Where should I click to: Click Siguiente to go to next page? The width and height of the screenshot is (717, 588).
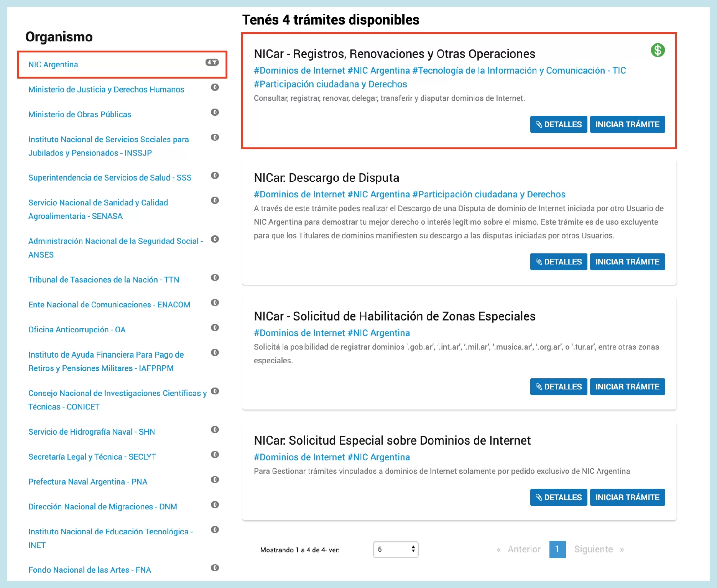click(x=594, y=549)
